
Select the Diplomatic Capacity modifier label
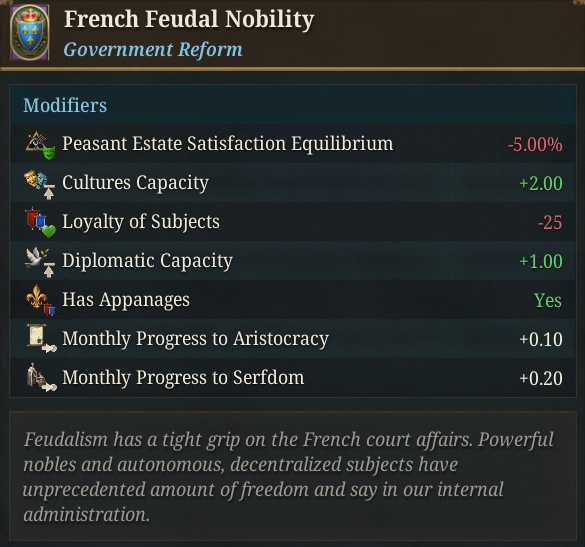pyautogui.click(x=147, y=260)
